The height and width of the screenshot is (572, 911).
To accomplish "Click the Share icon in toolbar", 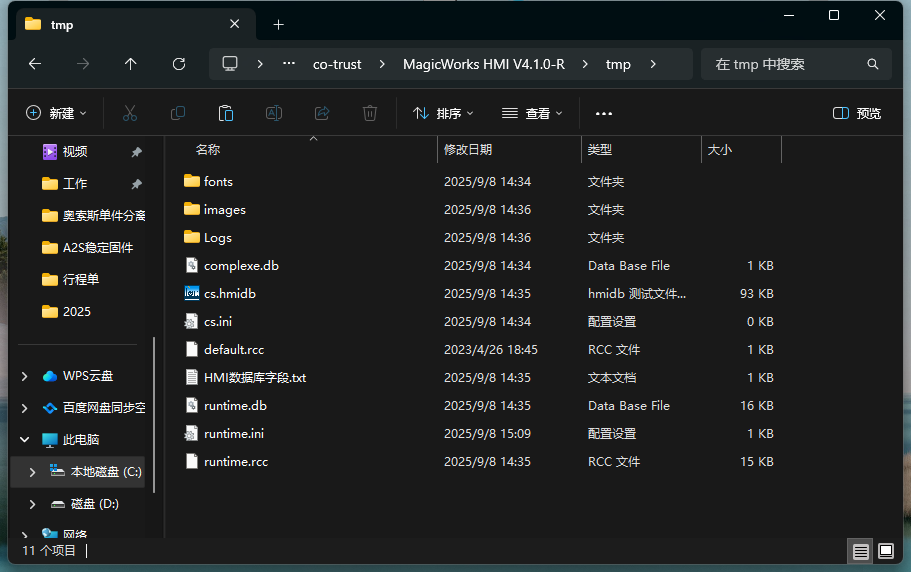I will [322, 113].
